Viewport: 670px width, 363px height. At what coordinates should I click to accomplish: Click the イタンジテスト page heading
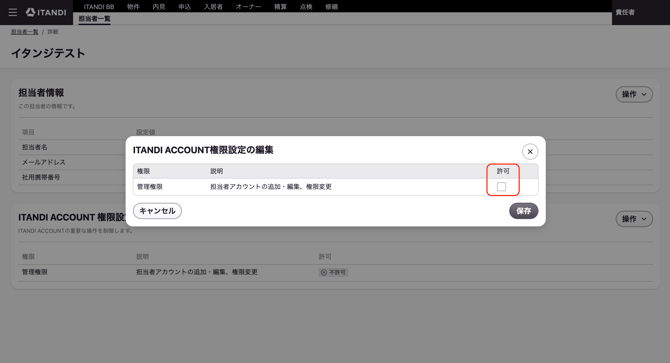tap(48, 53)
